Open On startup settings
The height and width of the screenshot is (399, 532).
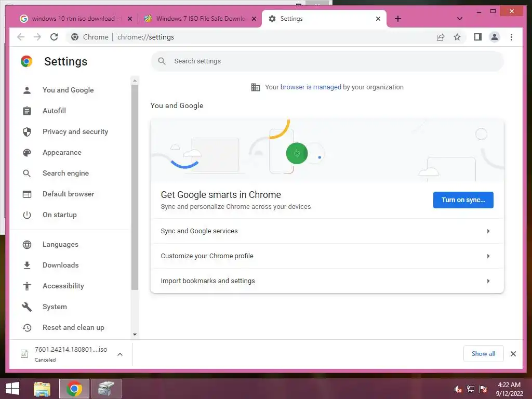click(x=60, y=215)
